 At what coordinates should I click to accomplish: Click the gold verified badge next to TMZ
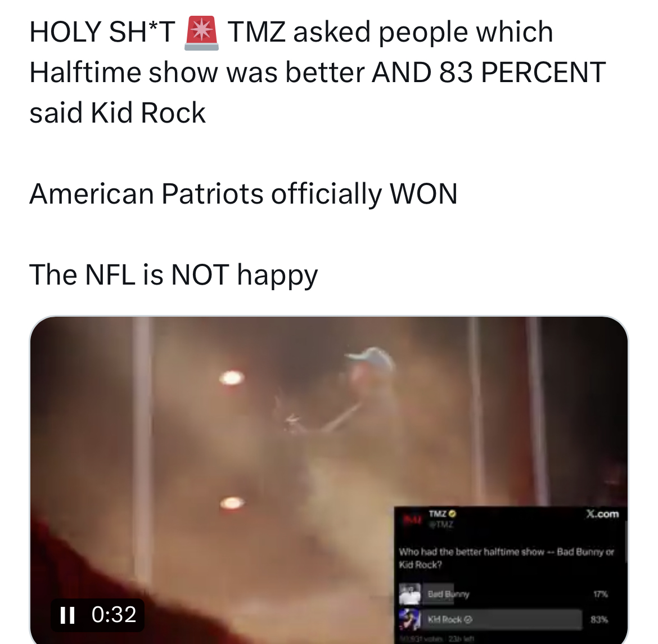(x=452, y=514)
